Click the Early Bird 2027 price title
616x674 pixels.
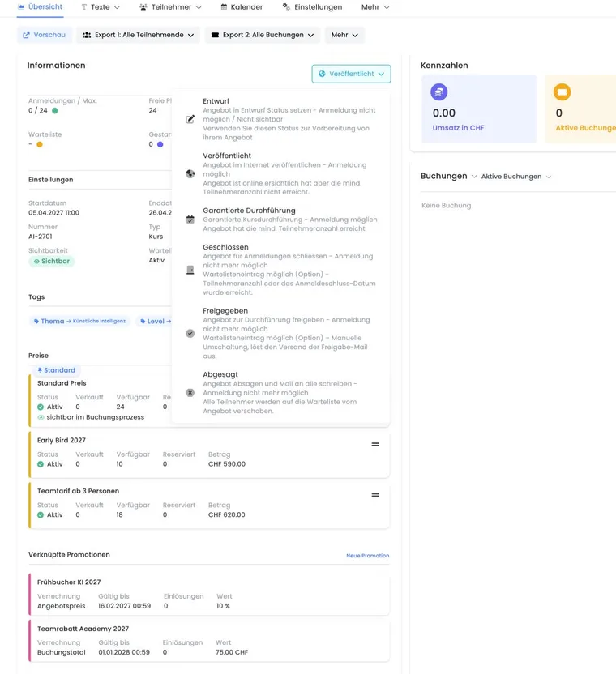(x=62, y=440)
